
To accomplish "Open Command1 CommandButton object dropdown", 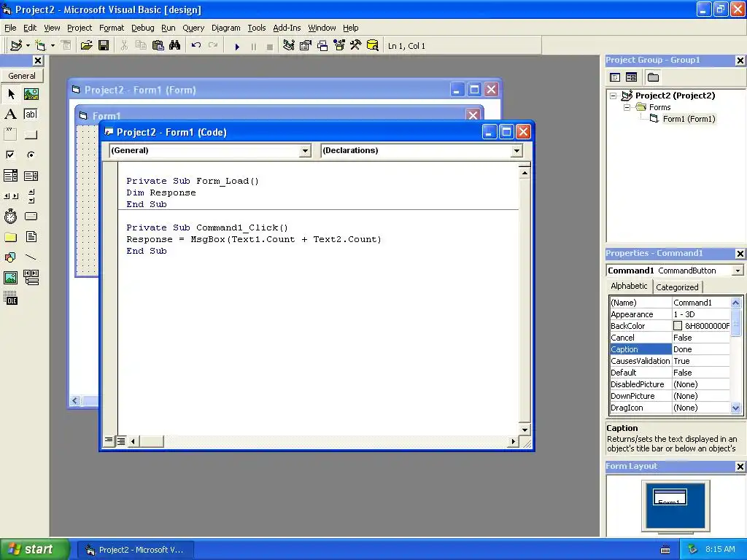I will click(x=738, y=271).
